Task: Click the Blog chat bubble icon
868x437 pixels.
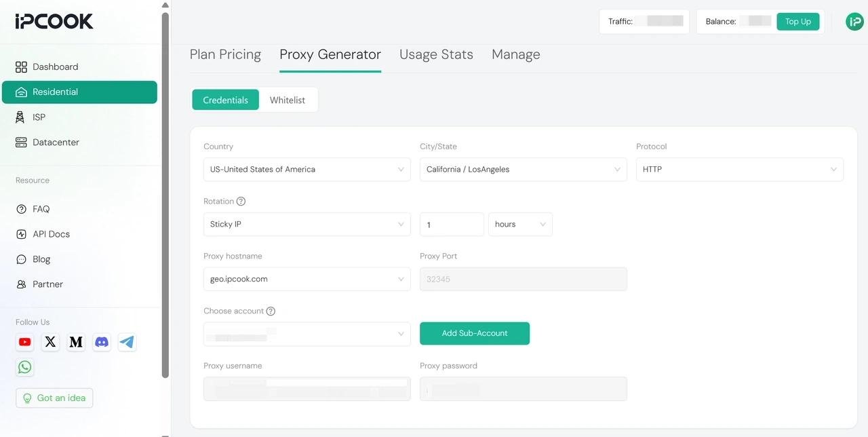Action: click(x=21, y=259)
